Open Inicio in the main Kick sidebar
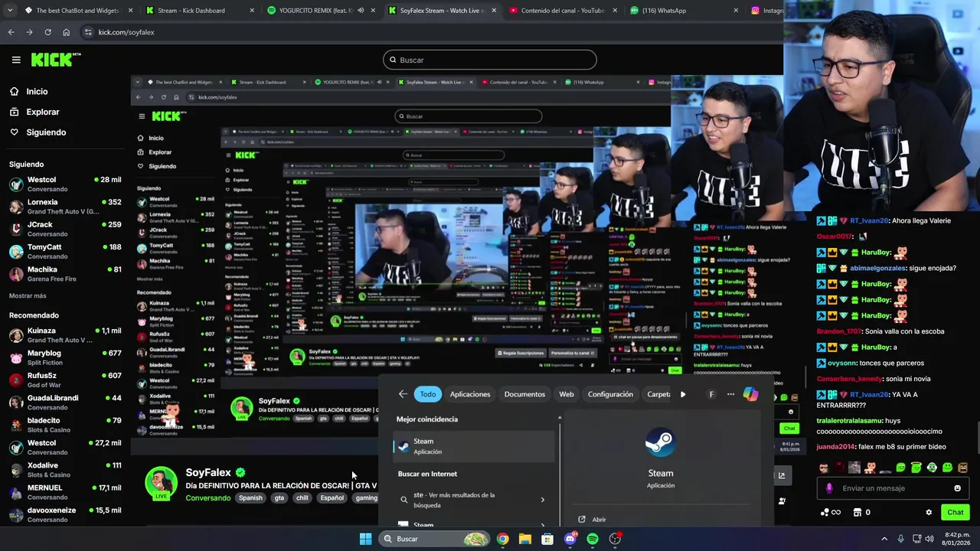This screenshot has height=551, width=980. coord(28,91)
